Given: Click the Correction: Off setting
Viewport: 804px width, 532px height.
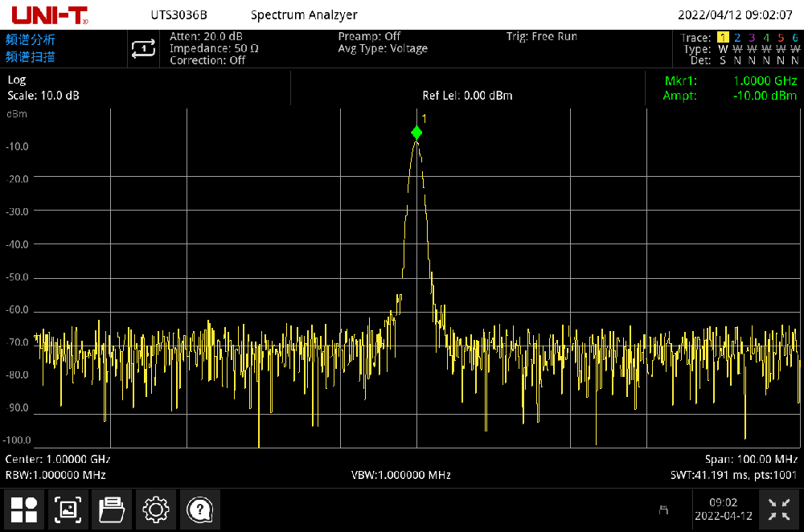Looking at the screenshot, I should tap(207, 60).
